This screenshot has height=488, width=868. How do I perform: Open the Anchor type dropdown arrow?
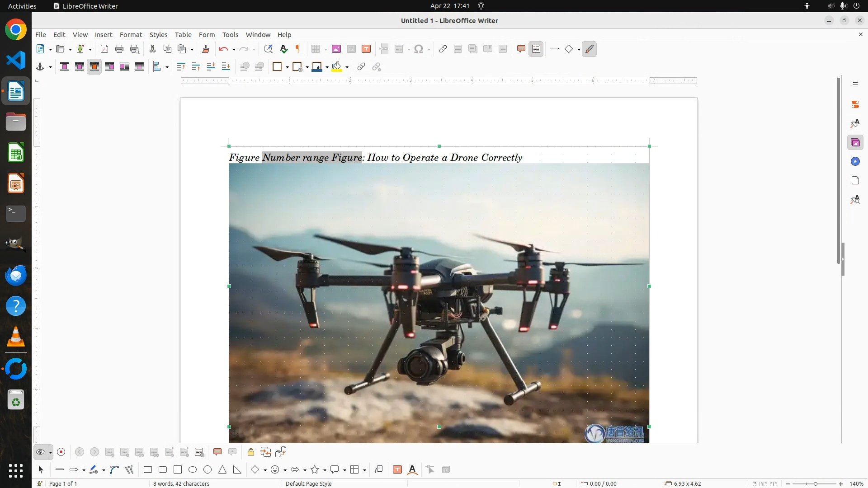tap(50, 67)
